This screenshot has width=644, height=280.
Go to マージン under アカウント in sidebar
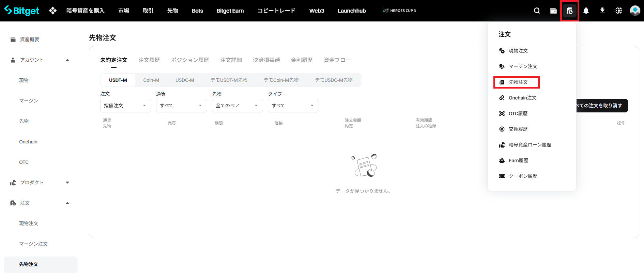click(x=29, y=101)
